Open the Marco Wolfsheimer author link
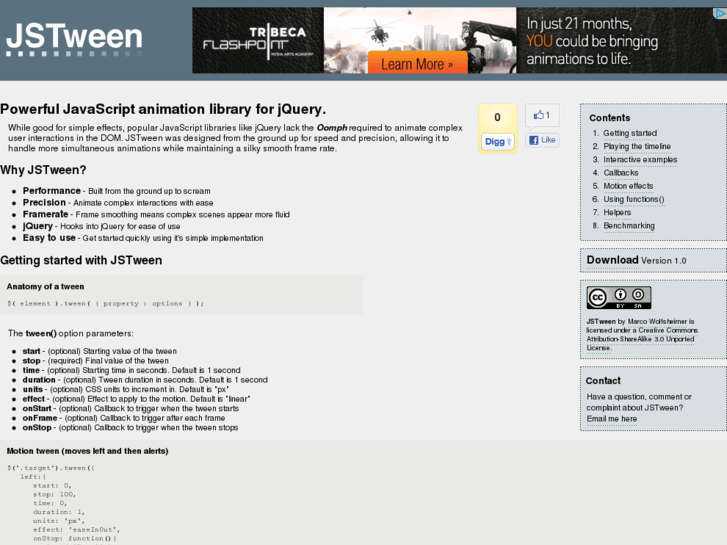The width and height of the screenshot is (727, 545). tap(657, 321)
